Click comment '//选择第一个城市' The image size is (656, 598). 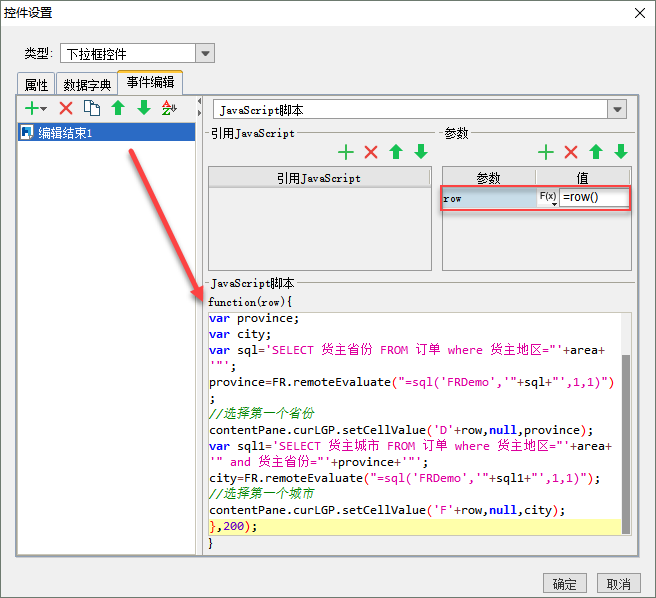[262, 493]
